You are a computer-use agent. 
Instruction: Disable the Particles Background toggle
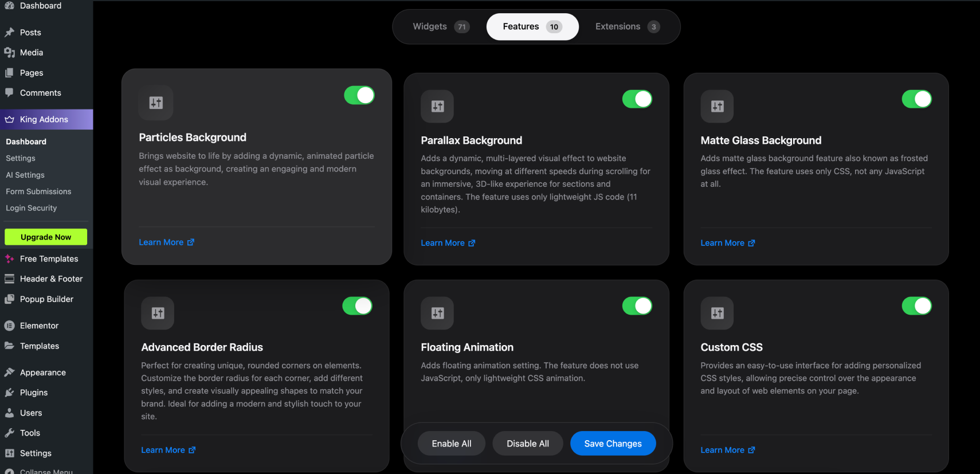pyautogui.click(x=359, y=95)
